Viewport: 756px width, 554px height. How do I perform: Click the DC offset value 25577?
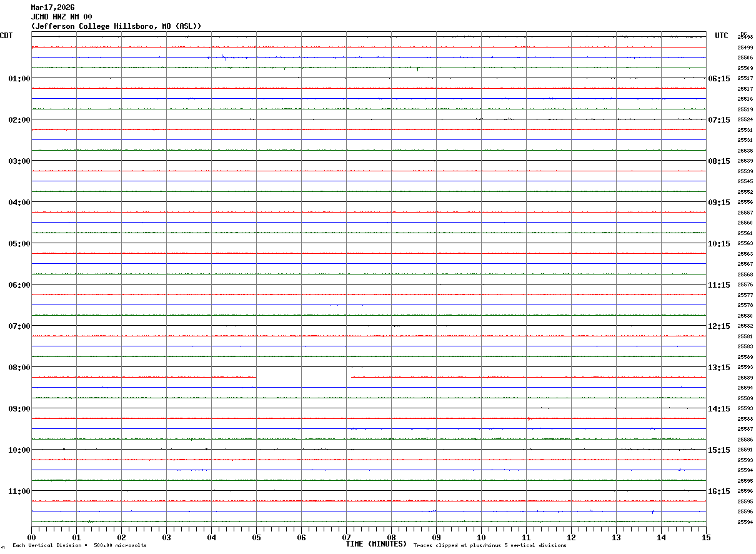745,295
